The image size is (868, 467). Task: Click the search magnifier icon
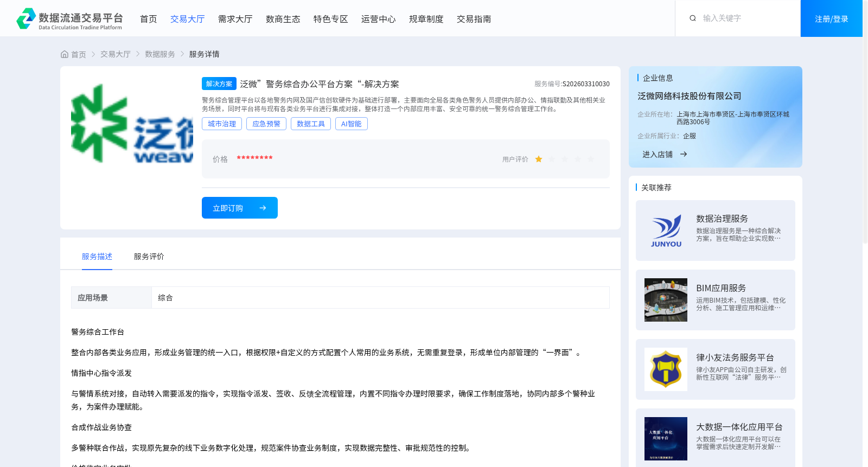[693, 18]
